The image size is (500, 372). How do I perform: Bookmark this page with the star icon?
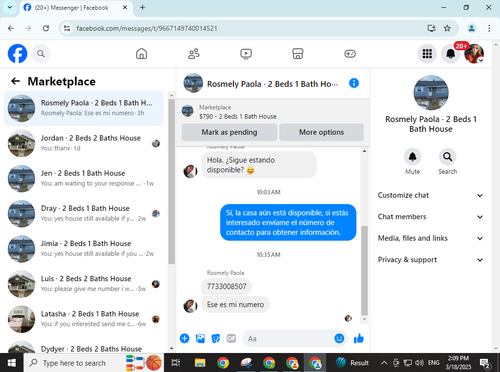447,28
